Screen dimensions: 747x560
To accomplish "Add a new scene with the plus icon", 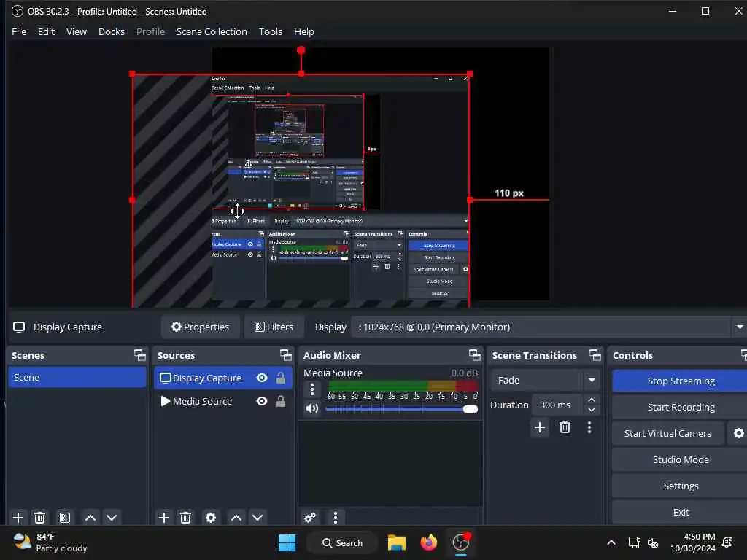I will (18, 518).
